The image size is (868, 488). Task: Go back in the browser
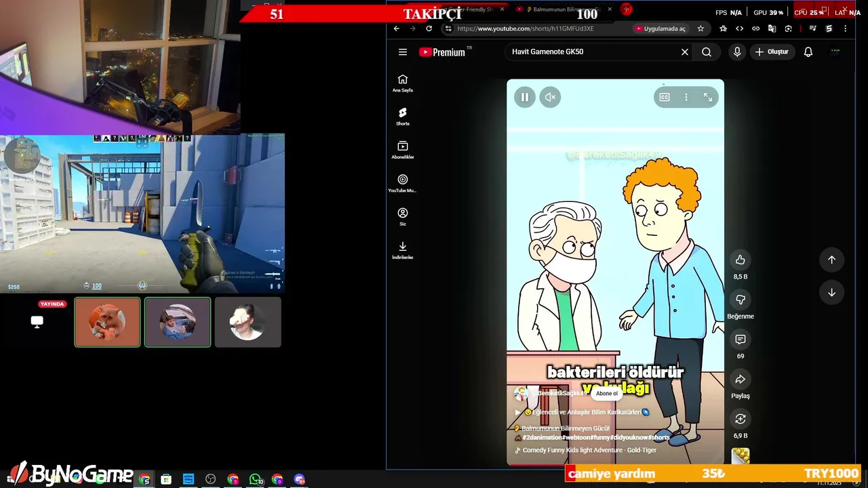coord(397,28)
